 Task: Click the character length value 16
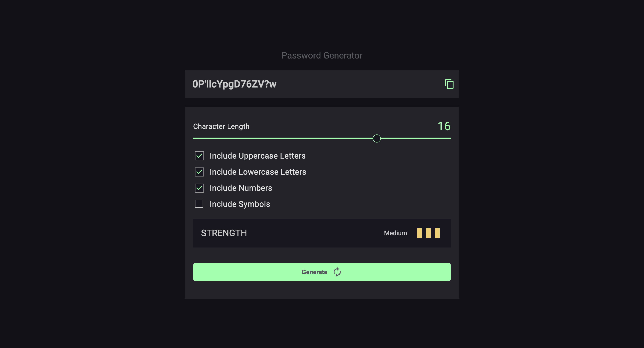click(444, 126)
